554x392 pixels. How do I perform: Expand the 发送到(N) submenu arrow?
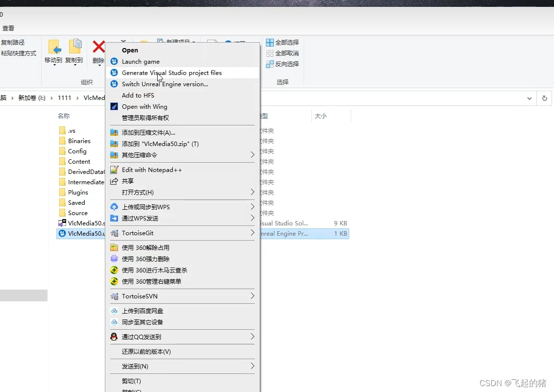pyautogui.click(x=252, y=366)
